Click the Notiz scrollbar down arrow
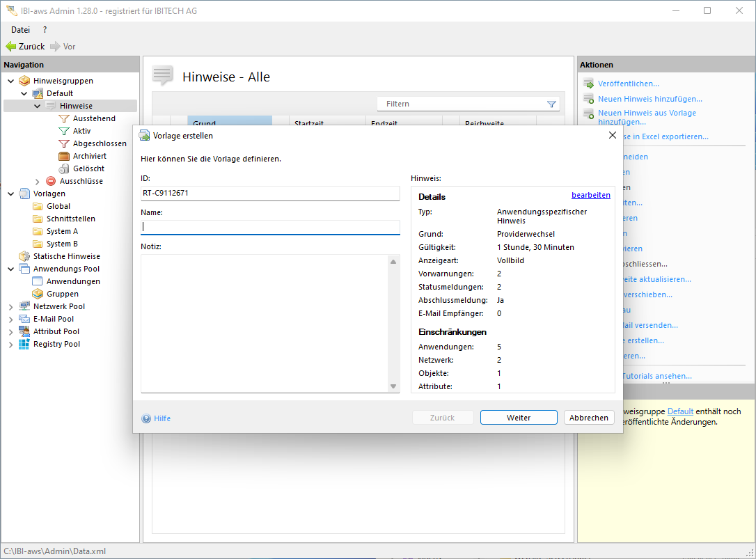The image size is (756, 559). click(393, 386)
